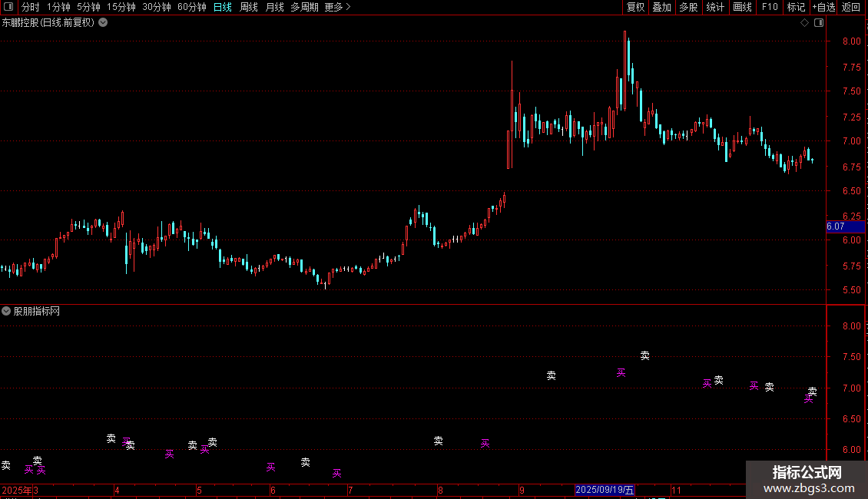The width and height of the screenshot is (868, 499).
Task: Click the month 7 label on time axis
Action: coord(350,490)
